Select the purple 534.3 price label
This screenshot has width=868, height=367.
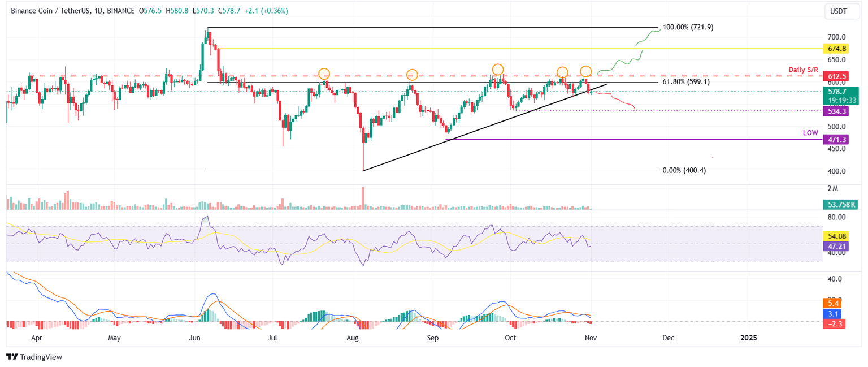(x=837, y=111)
